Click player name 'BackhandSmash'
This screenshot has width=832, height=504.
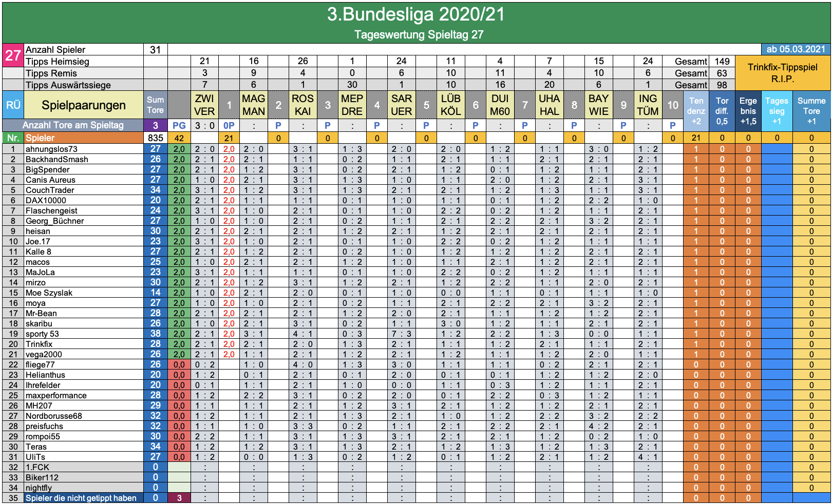[57, 159]
